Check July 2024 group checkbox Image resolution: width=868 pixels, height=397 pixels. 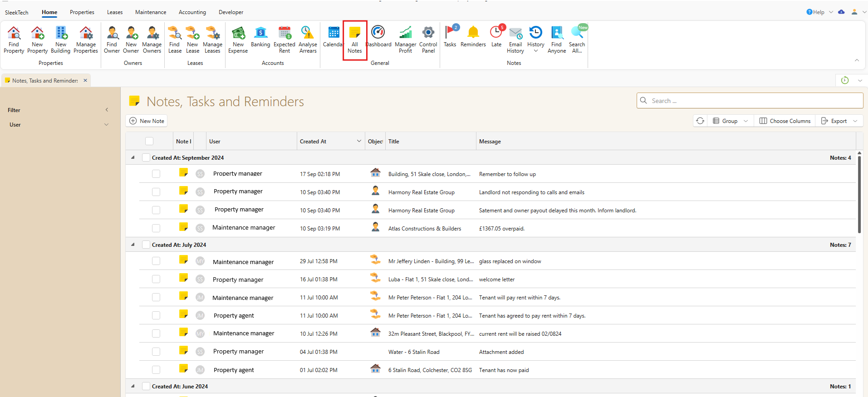pos(146,245)
